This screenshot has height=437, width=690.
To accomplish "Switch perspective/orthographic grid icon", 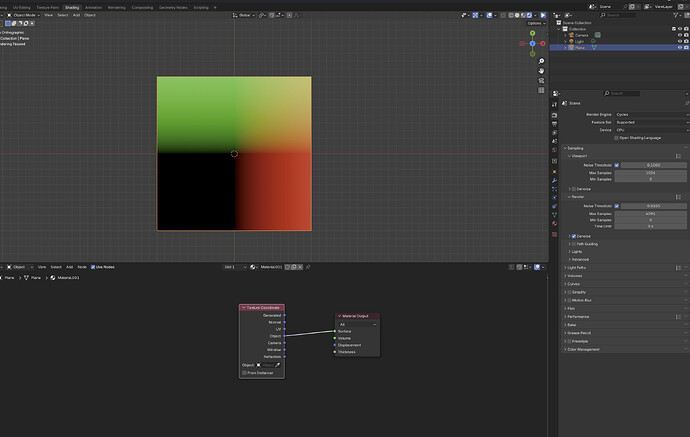I will 541,90.
